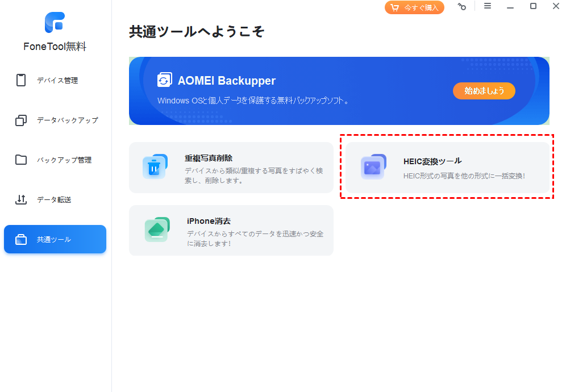Click the picture icon for HEIC変換ツール
The width and height of the screenshot is (566, 392).
click(373, 167)
